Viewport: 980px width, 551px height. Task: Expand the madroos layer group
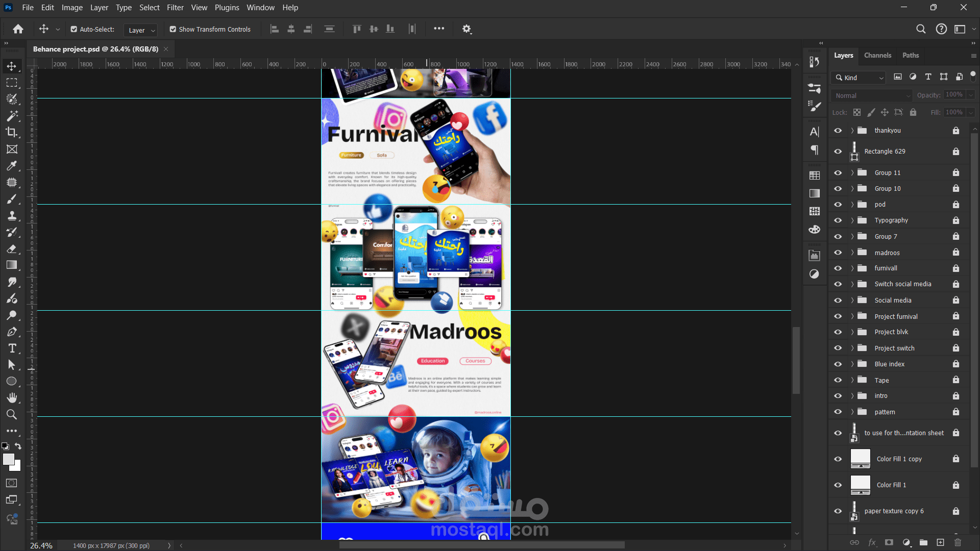click(x=852, y=253)
